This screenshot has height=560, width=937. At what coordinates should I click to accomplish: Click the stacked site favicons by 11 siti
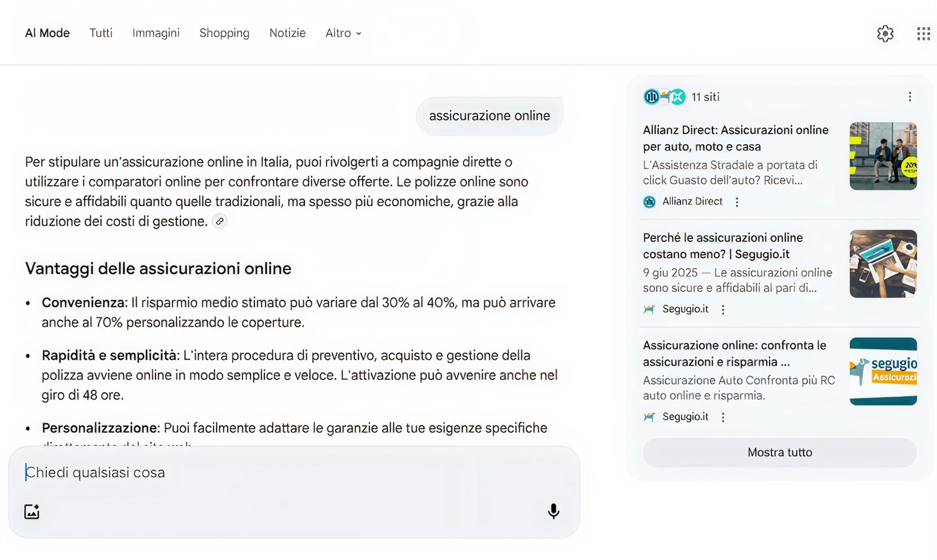coord(664,97)
